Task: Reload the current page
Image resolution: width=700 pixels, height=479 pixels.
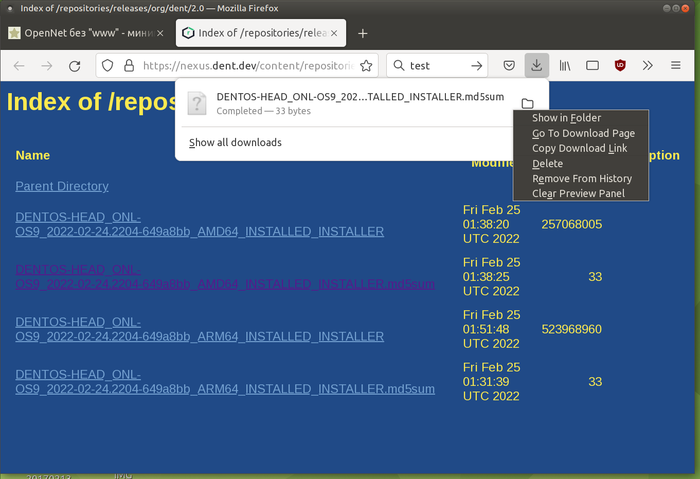Action: (75, 66)
